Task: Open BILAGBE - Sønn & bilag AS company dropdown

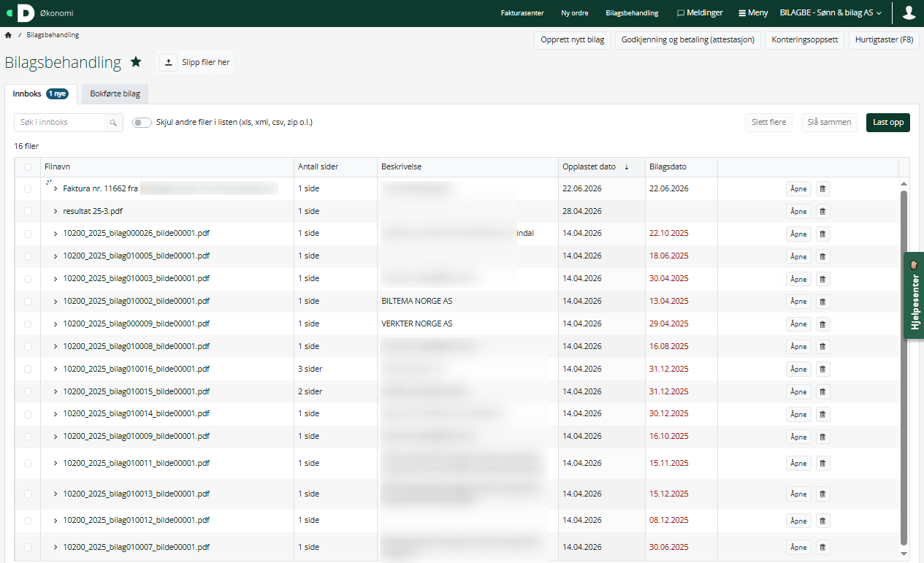Action: 831,12
